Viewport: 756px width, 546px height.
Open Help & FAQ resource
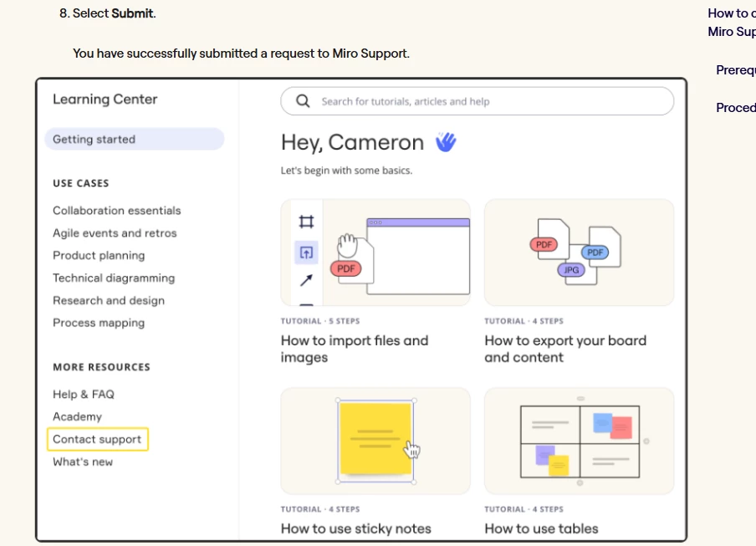84,394
